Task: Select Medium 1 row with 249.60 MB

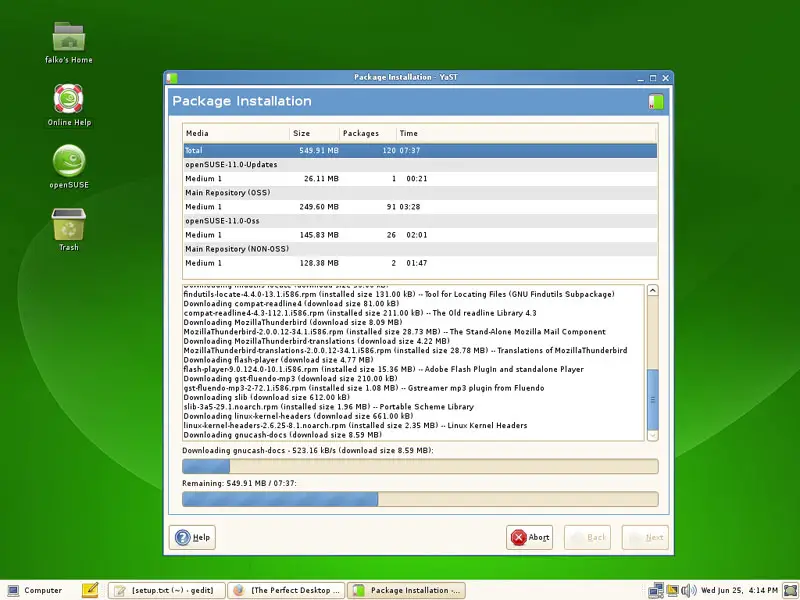Action: pos(420,207)
